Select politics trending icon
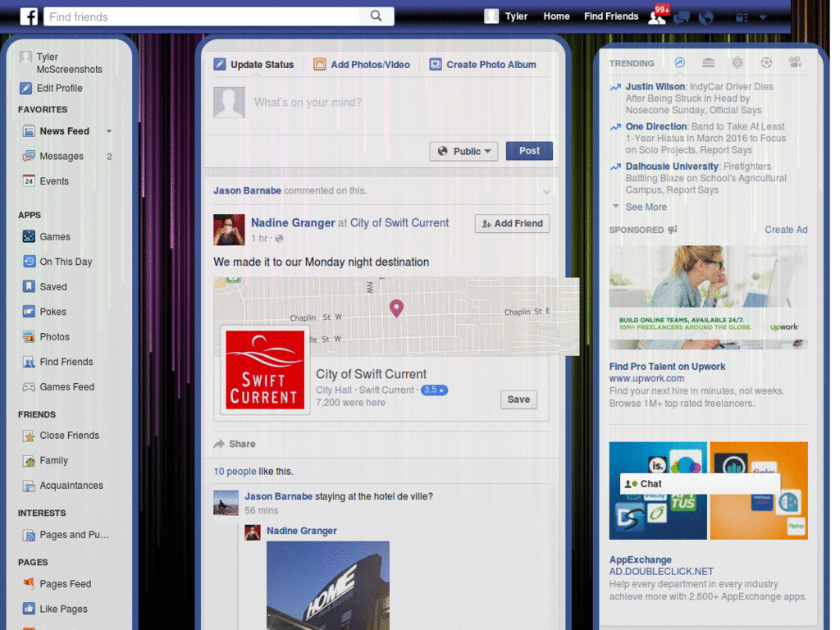Viewport: 840px width, 630px height. click(708, 62)
